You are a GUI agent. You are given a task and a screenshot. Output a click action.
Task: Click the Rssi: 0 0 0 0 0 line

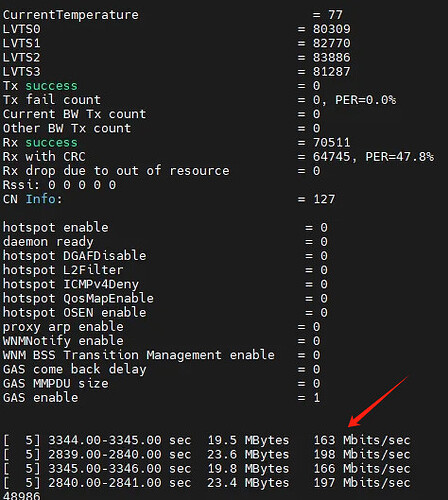(59, 185)
